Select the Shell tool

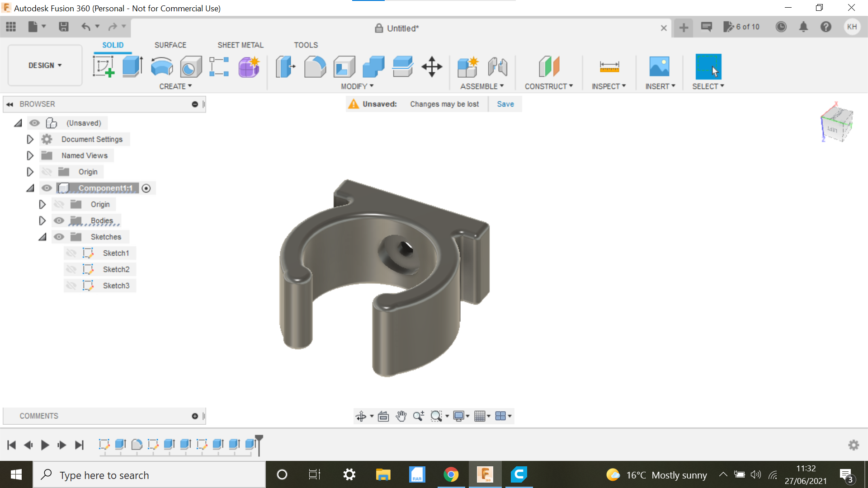coord(344,67)
